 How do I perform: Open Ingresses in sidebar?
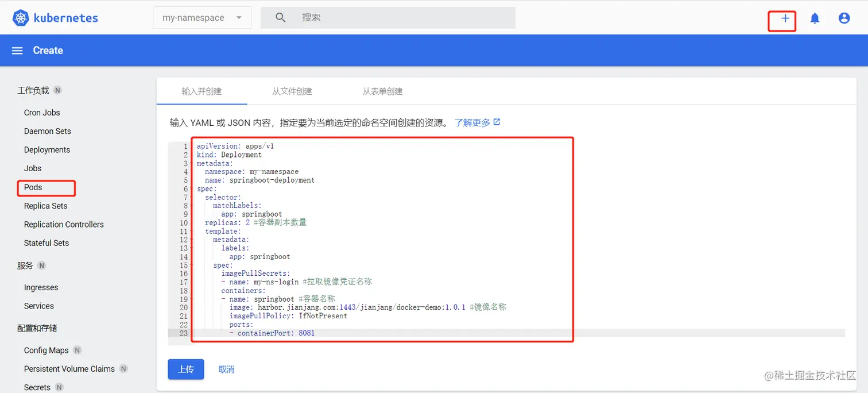pos(41,287)
